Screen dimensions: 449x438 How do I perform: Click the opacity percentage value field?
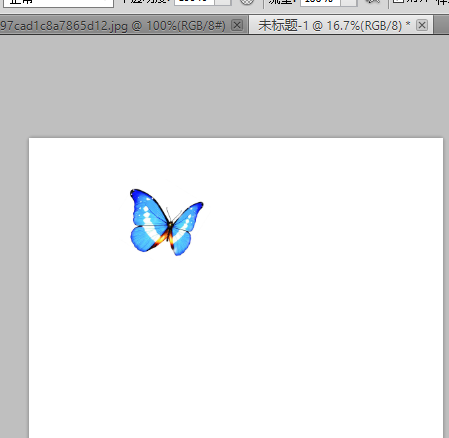[194, 2]
